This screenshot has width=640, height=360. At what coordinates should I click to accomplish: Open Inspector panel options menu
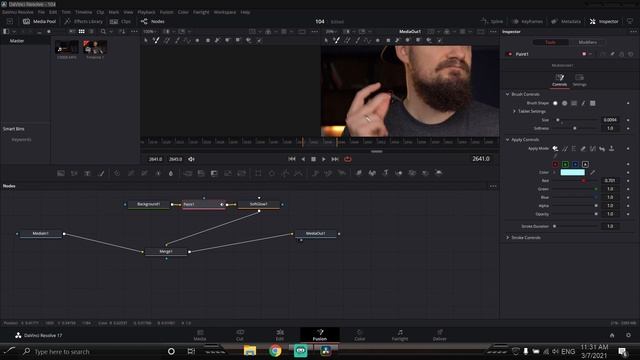point(633,31)
